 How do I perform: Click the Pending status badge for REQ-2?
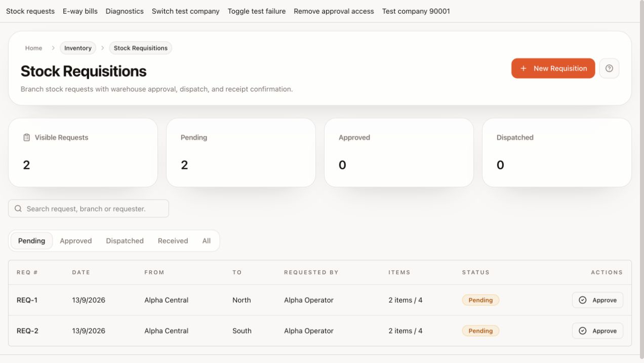pyautogui.click(x=480, y=331)
